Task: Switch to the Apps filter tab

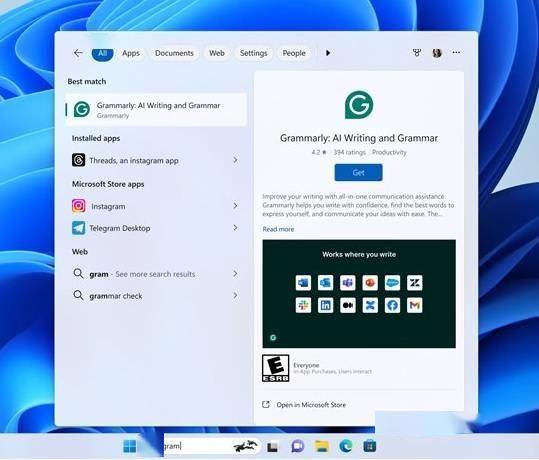Action: coord(131,53)
